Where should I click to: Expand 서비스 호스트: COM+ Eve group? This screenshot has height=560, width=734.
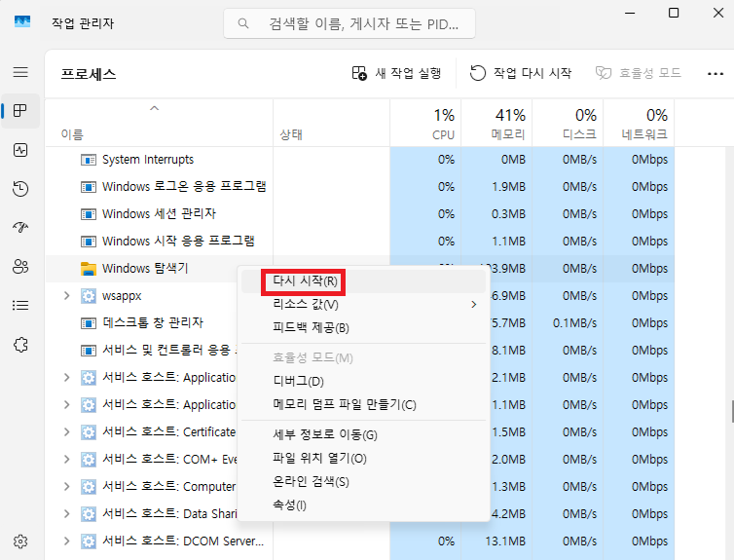click(x=66, y=460)
